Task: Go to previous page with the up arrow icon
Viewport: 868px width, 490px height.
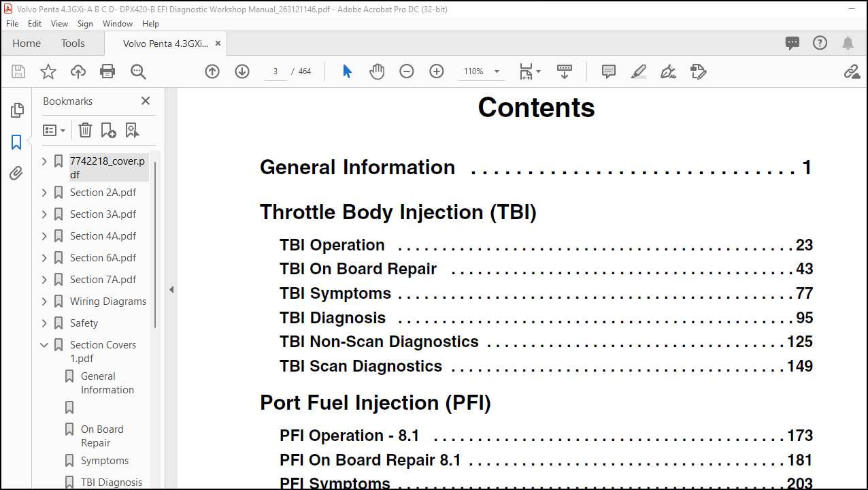Action: (212, 71)
